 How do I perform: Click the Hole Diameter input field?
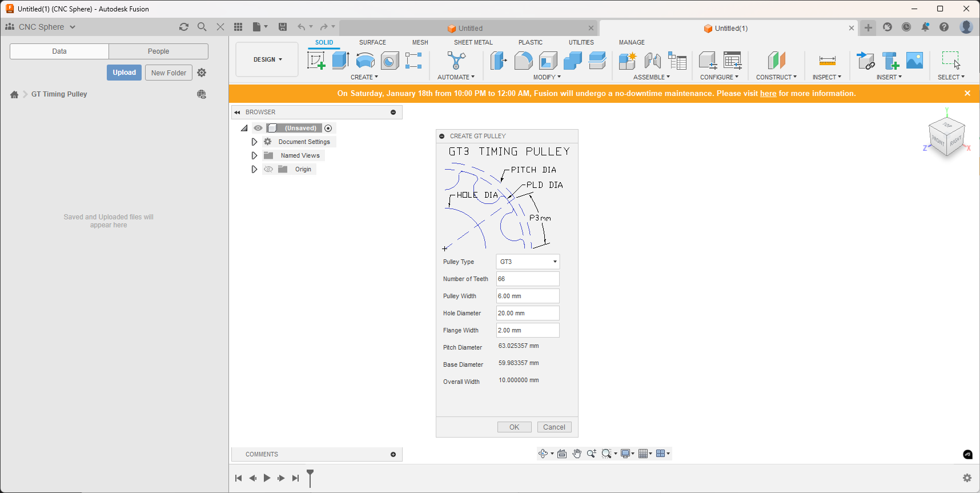[528, 313]
